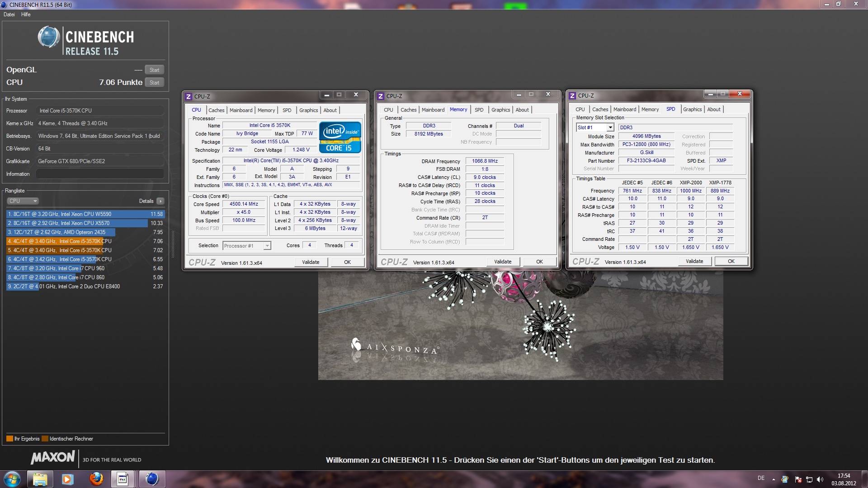Click the Show Desktop strip at taskbar end

click(x=864, y=479)
